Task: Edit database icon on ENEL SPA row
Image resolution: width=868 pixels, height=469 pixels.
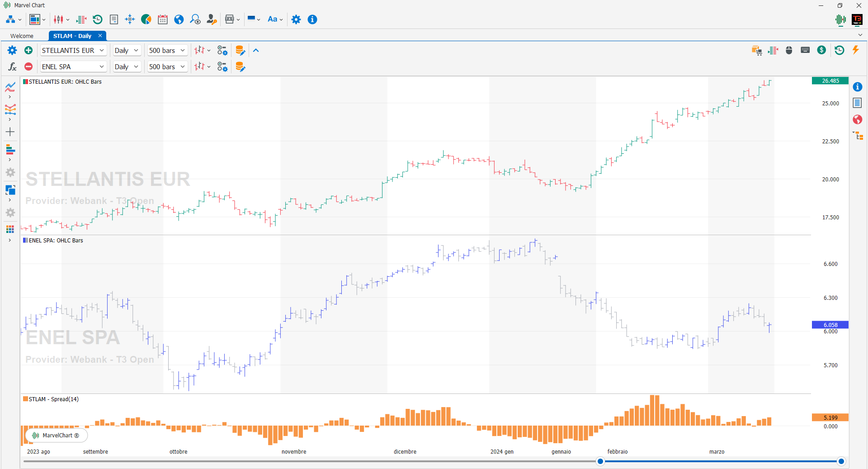Action: [x=240, y=66]
